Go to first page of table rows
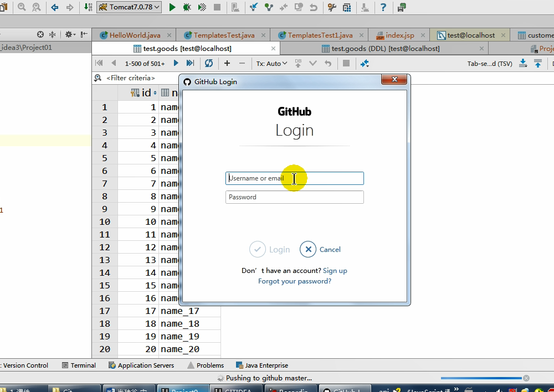 pos(99,63)
